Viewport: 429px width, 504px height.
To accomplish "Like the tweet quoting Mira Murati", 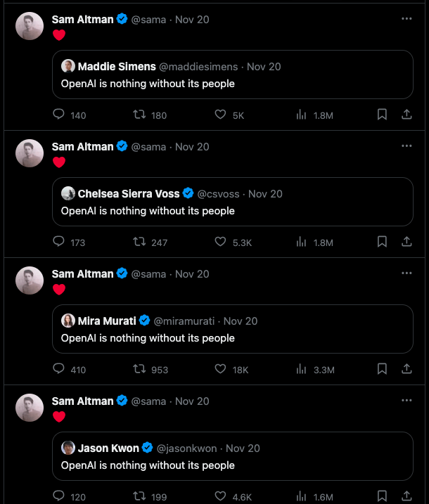I will coord(220,369).
